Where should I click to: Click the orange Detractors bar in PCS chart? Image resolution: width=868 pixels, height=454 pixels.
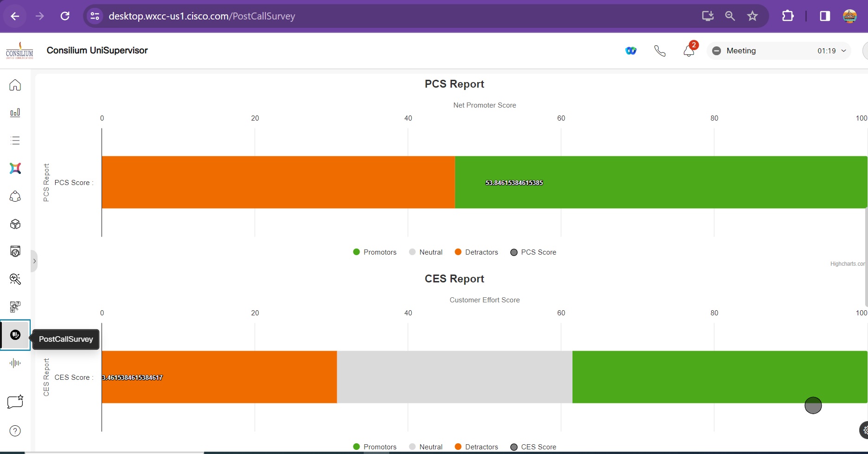pos(278,182)
